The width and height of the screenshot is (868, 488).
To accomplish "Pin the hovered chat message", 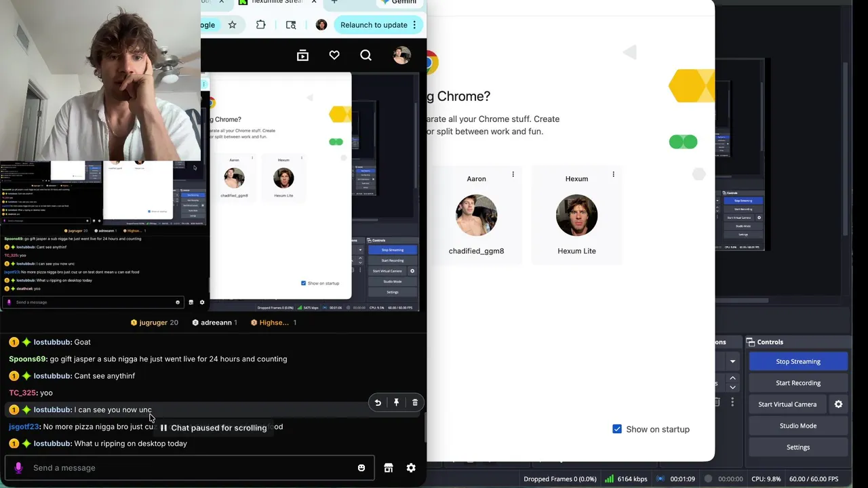I will 397,403.
